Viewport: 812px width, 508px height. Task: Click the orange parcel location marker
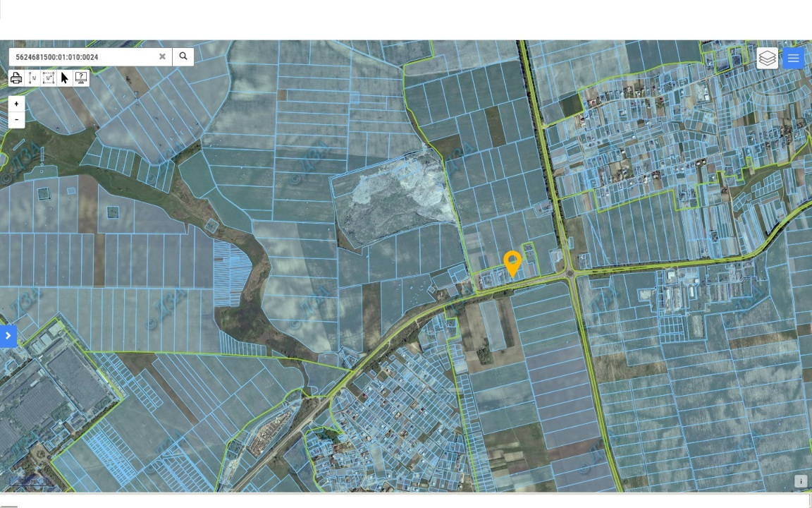[x=512, y=264]
